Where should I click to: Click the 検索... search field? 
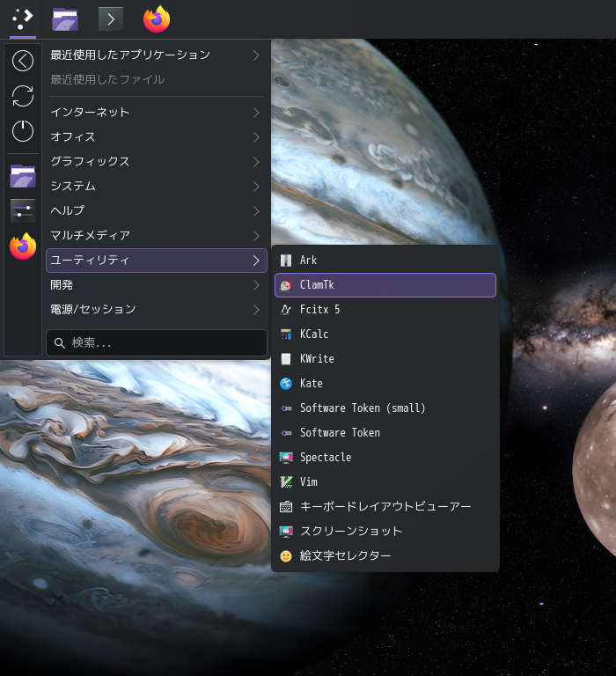coord(157,343)
